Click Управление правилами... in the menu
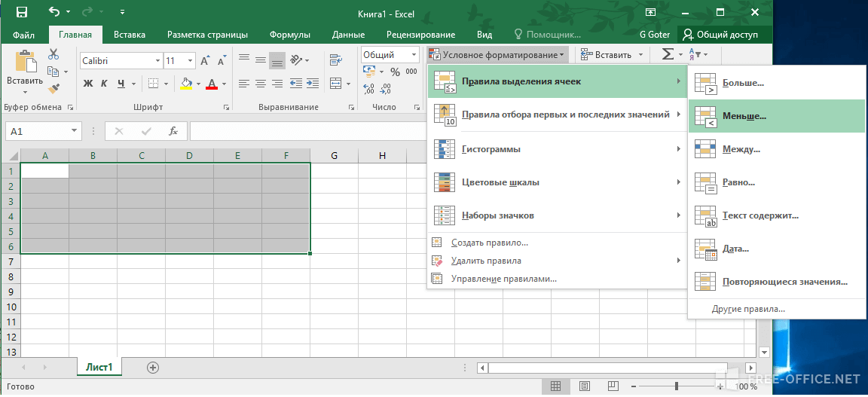Image resolution: width=868 pixels, height=397 pixels. (x=558, y=279)
